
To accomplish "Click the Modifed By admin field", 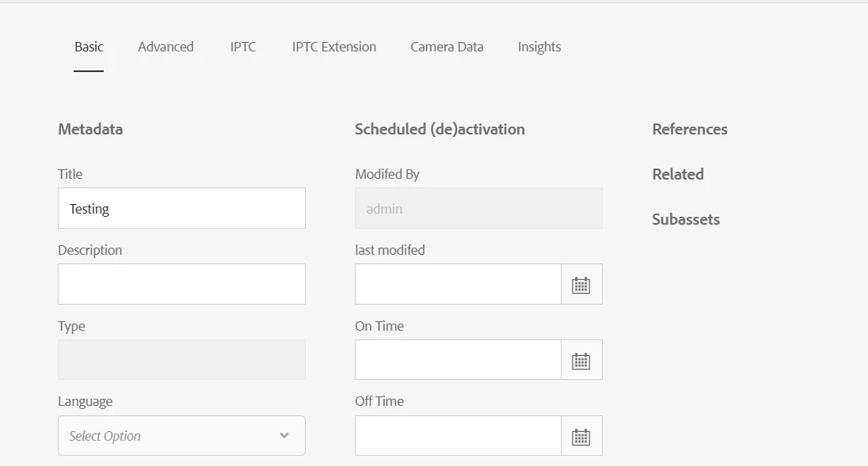I will point(478,209).
